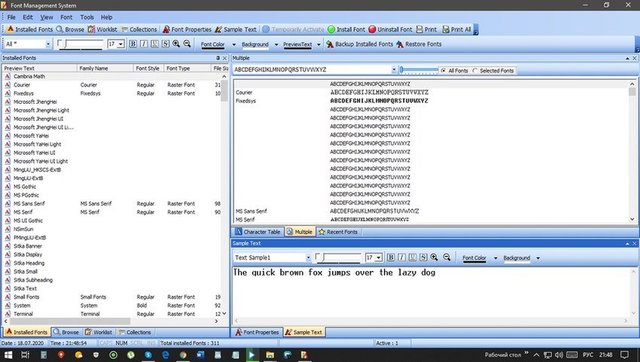Zoom out within Sample Text panel
Image resolution: width=640 pixels, height=362 pixels.
point(447,257)
